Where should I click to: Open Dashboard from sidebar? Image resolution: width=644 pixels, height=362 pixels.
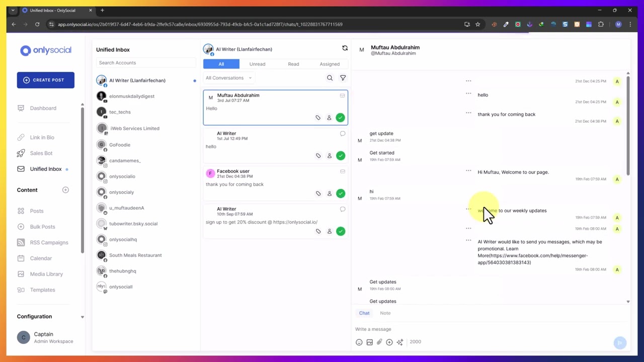coord(43,108)
